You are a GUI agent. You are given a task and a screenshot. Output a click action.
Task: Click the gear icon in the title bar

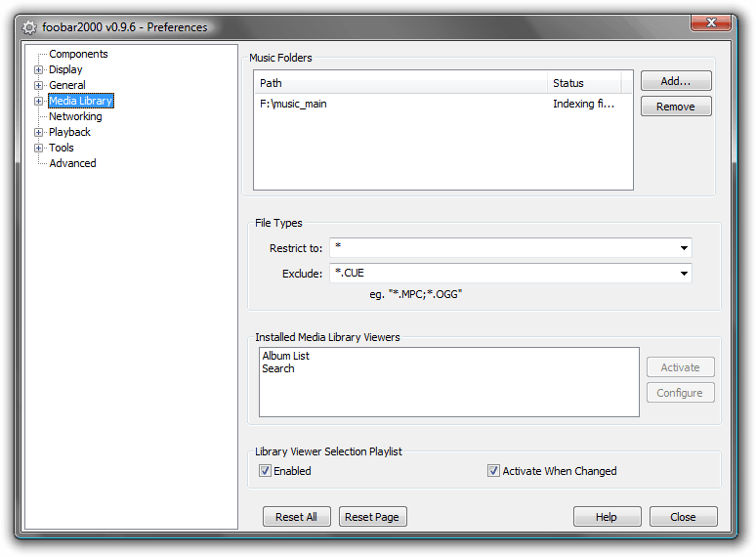tap(29, 27)
